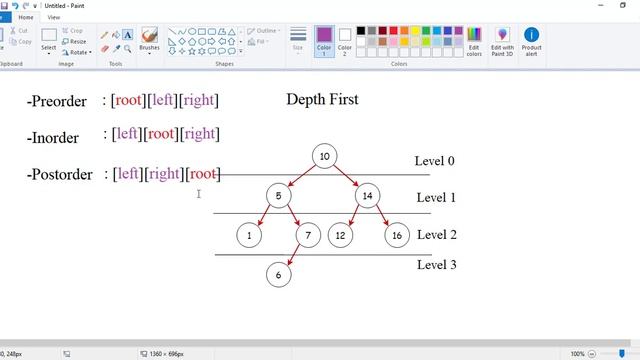
Task: Switch to the View ribbon tab
Action: [53, 18]
